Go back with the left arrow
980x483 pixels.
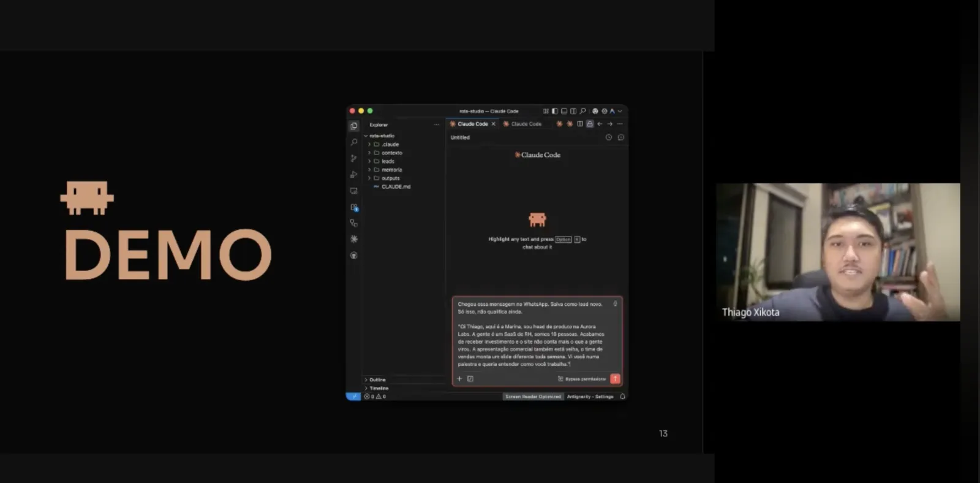600,124
